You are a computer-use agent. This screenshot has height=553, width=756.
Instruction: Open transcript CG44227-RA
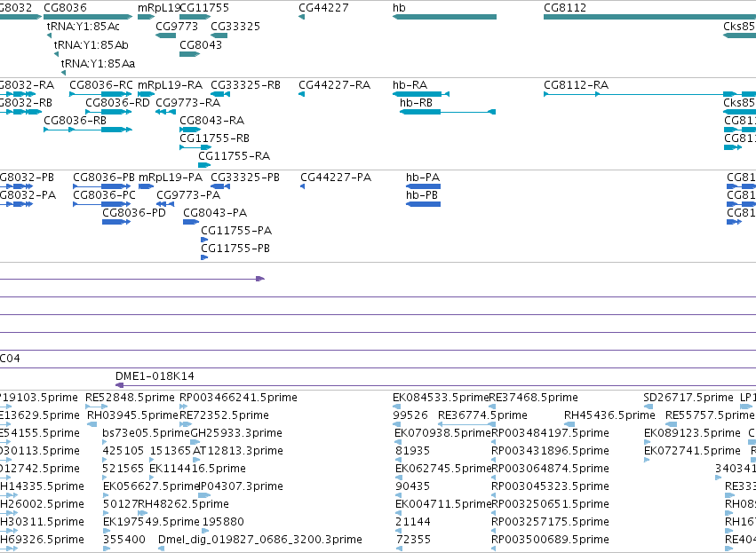(335, 85)
